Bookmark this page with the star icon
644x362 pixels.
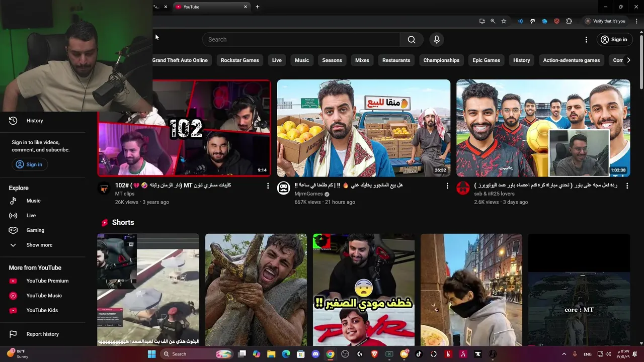(504, 21)
